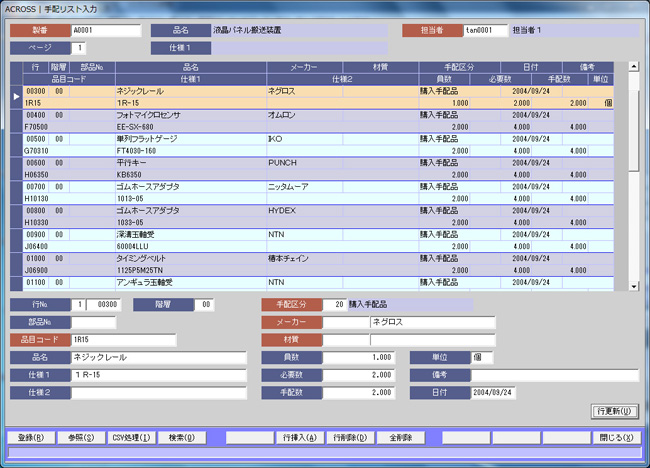Viewport: 650px width, 468px height.
Task: Open CSV処理 from the bottom bar
Action: [x=130, y=437]
